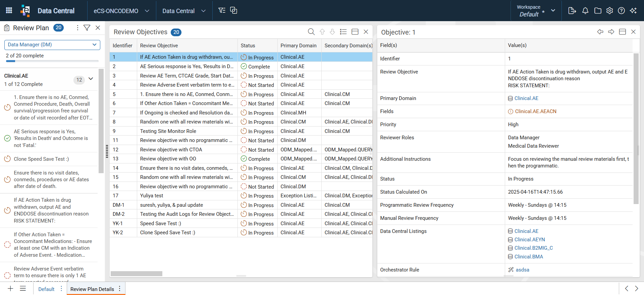
Task: Select the Review Plan Details tab
Action: coord(92,289)
